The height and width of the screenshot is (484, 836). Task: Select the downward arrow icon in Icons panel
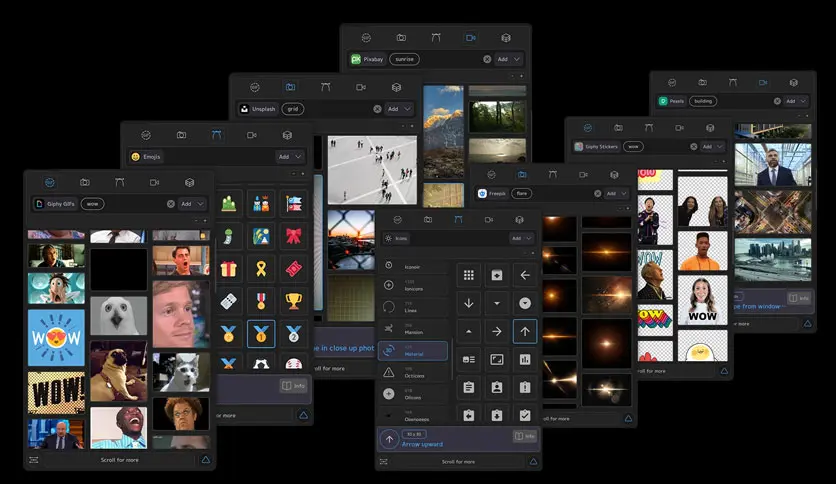tap(469, 303)
